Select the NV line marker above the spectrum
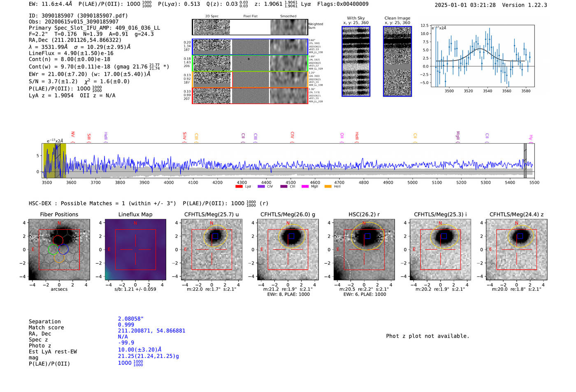Screen dimensions: 576x392 [x=72, y=136]
